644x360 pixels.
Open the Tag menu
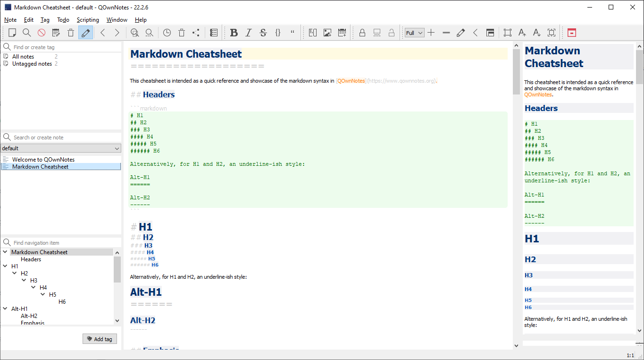pos(45,20)
